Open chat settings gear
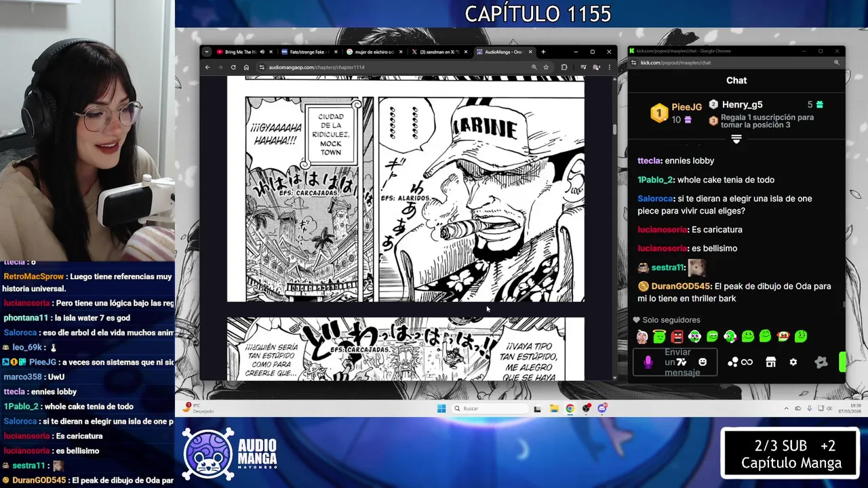 (793, 363)
